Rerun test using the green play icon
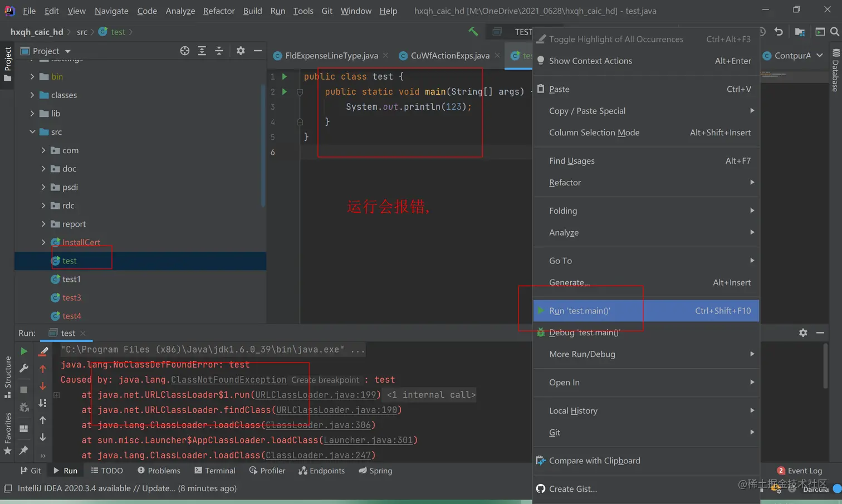The height and width of the screenshot is (504, 842). (23, 351)
